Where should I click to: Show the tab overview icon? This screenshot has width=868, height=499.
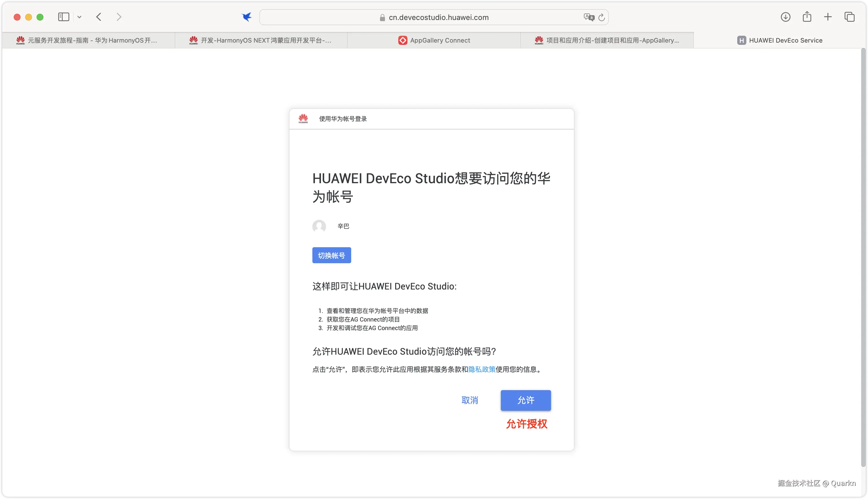pos(849,17)
